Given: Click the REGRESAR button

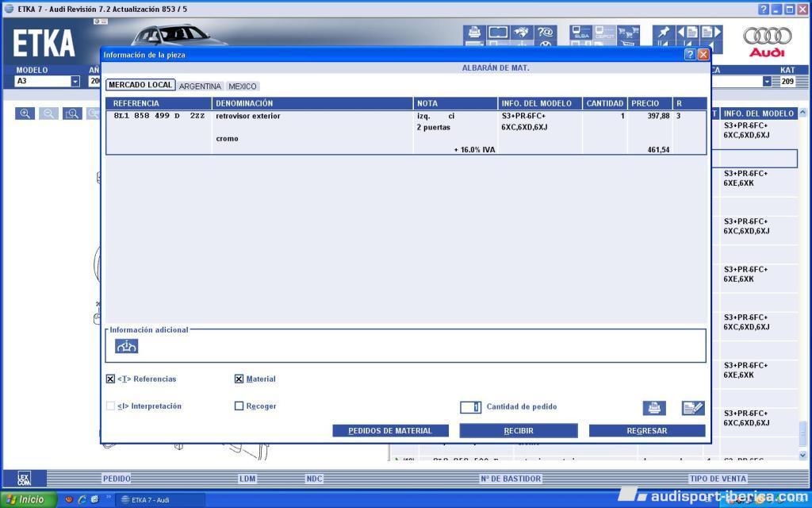Looking at the screenshot, I should (647, 431).
